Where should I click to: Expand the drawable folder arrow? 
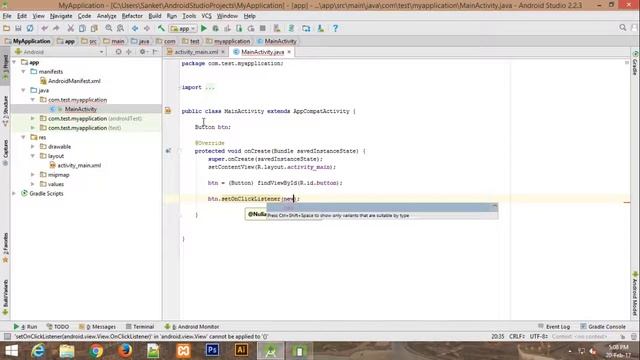pyautogui.click(x=33, y=147)
